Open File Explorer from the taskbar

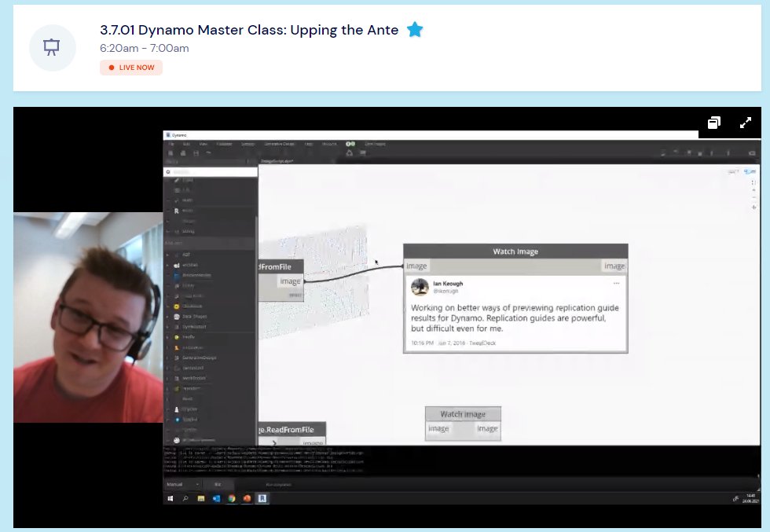(201, 498)
